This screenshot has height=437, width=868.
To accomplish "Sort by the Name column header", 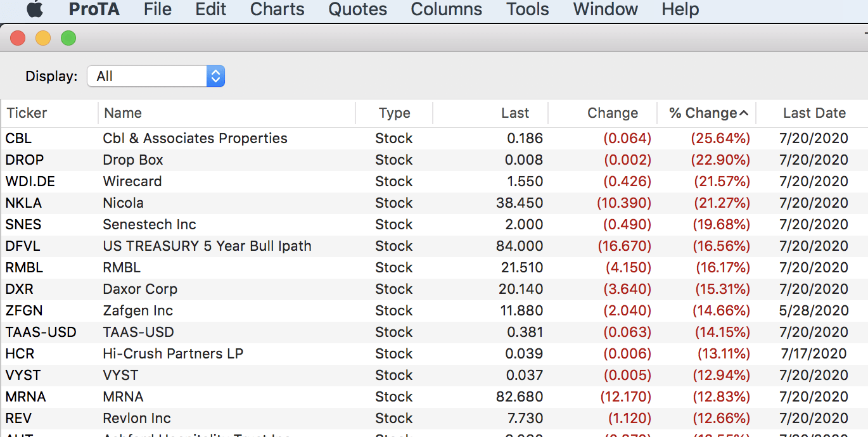I will [x=227, y=113].
